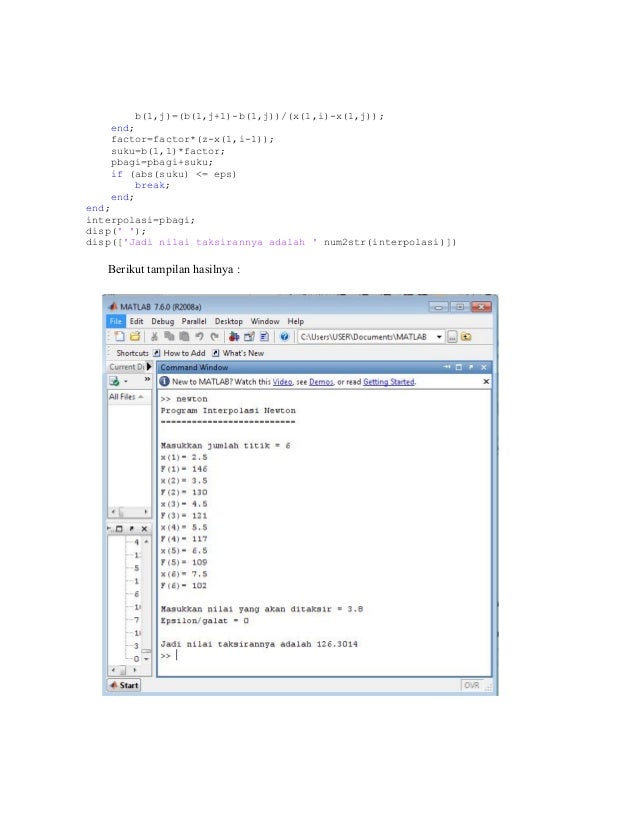638x826 pixels.
Task: Go up one directory level icon
Action: [466, 337]
